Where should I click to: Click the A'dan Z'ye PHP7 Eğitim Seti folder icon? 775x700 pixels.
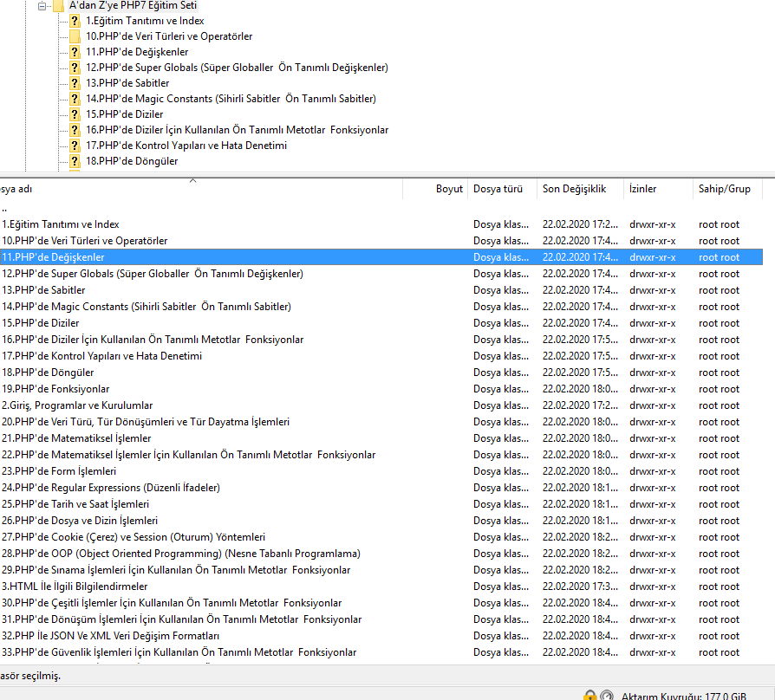coord(58,5)
